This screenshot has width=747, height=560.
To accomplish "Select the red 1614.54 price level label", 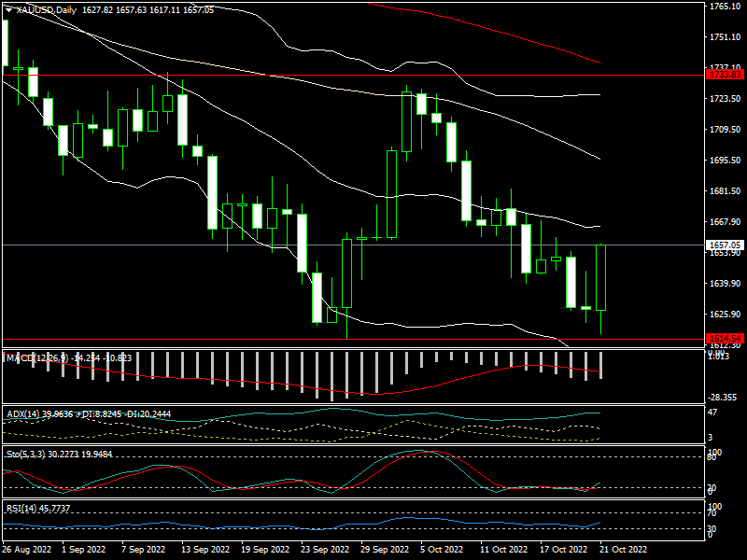I will coord(725,338).
